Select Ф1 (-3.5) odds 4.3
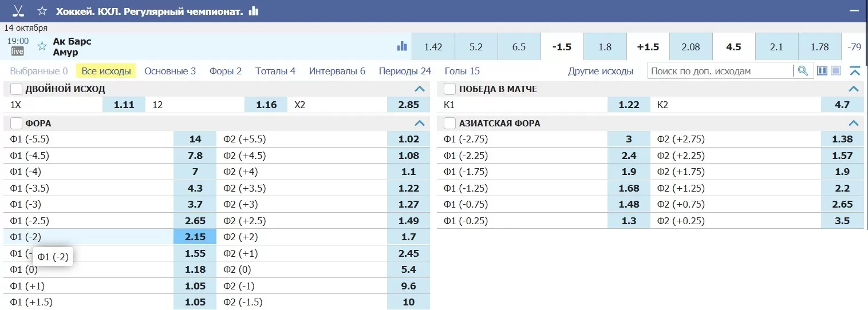 195,188
